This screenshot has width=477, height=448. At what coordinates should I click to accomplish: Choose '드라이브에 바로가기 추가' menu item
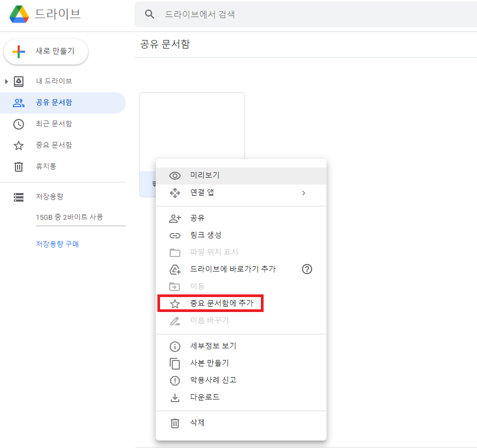click(x=241, y=269)
